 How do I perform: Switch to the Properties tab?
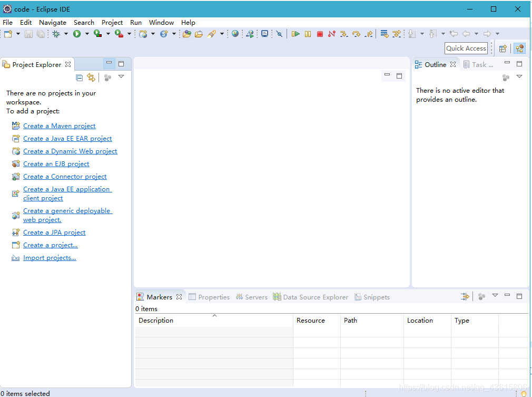[209, 297]
